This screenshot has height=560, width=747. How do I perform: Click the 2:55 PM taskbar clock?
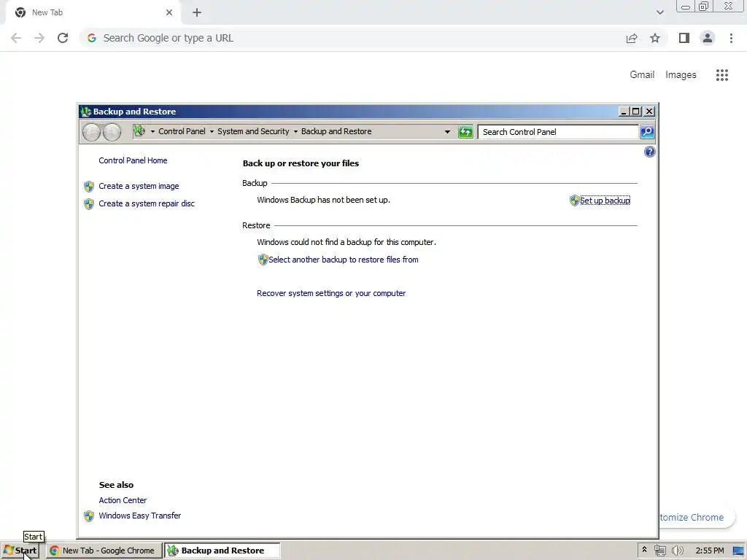click(709, 551)
